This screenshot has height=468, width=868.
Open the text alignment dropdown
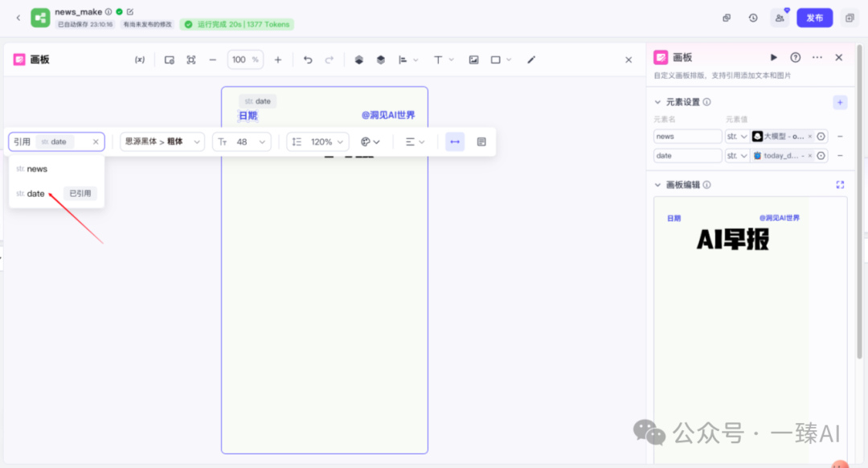pos(416,142)
